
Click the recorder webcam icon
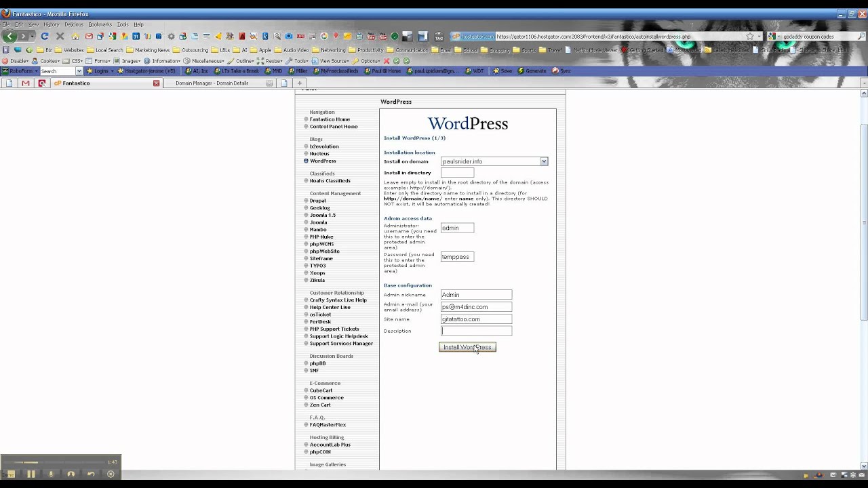click(x=71, y=474)
